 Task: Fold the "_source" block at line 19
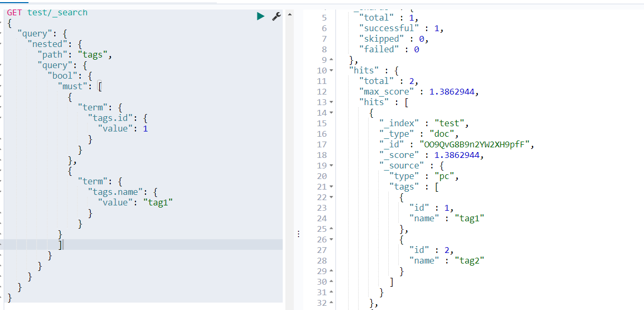331,166
